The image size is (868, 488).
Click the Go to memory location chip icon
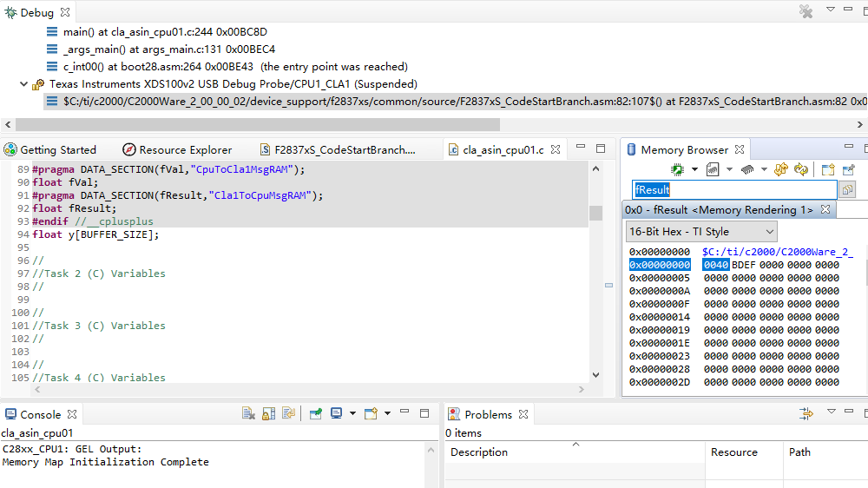pyautogui.click(x=678, y=169)
